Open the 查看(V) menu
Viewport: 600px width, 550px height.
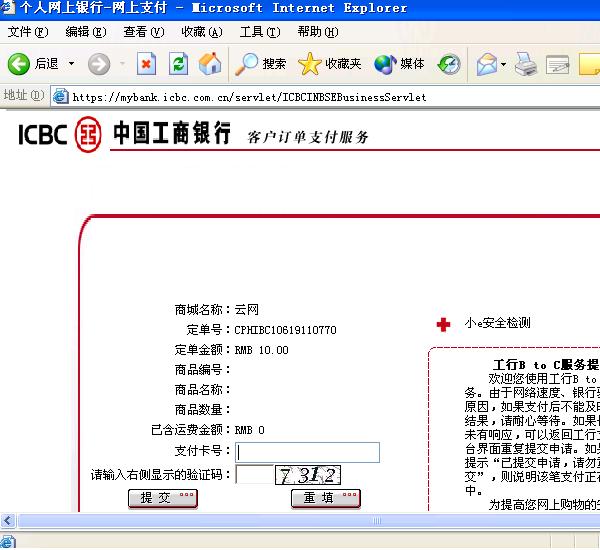(144, 32)
